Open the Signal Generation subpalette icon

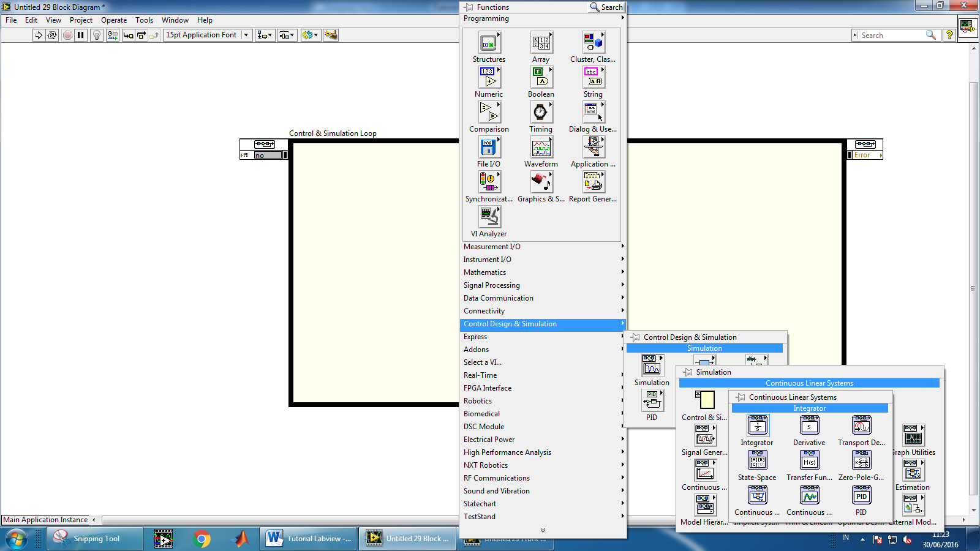[x=705, y=435]
